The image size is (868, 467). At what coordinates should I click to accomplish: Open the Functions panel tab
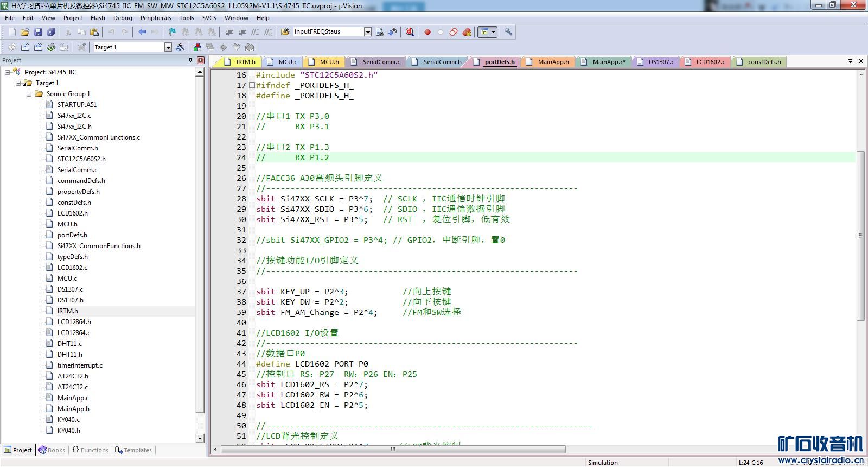click(90, 450)
